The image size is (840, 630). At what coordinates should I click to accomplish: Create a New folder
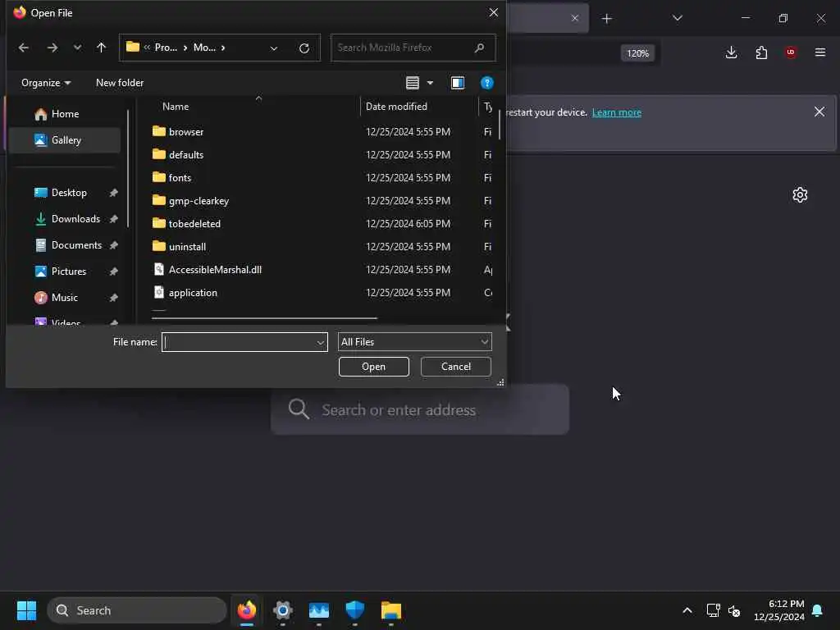pos(120,83)
